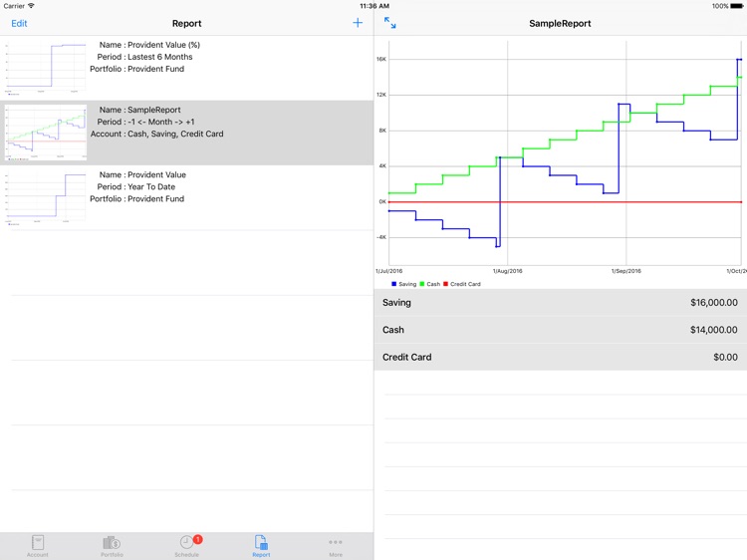This screenshot has height=560, width=747.
Task: Click the blue Saving legend swatch
Action: (394, 284)
